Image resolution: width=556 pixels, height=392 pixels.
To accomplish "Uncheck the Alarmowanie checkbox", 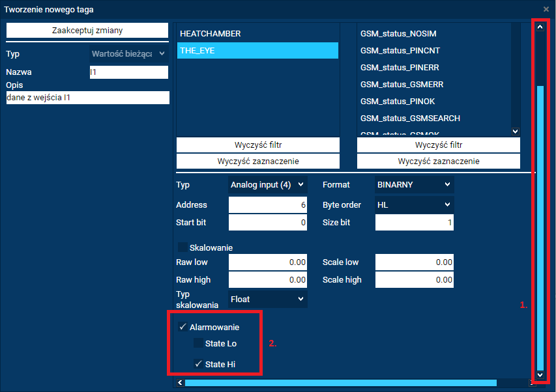I will (183, 327).
